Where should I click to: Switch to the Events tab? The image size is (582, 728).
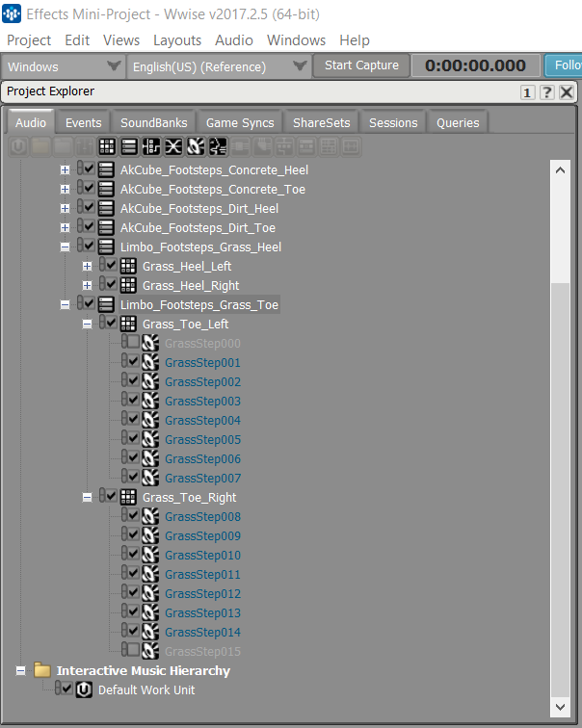(83, 122)
